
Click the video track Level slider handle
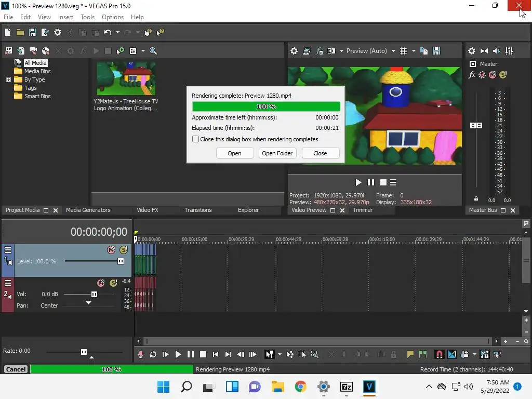click(x=121, y=261)
